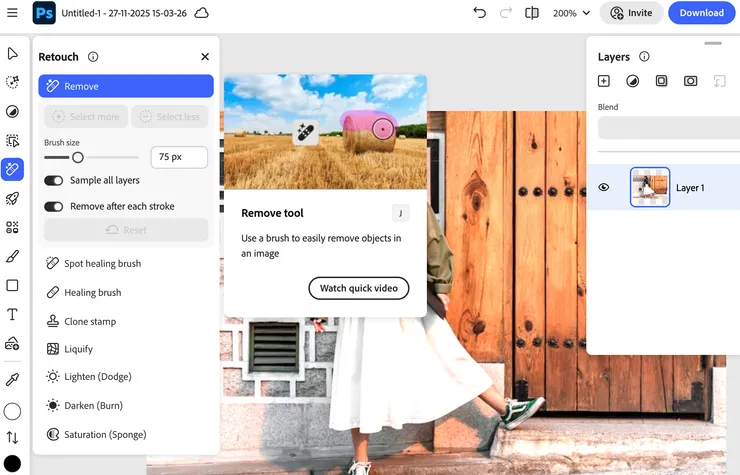Add an adjustment layer from Layers panel
Viewport: 740px width, 475px height.
pos(632,81)
